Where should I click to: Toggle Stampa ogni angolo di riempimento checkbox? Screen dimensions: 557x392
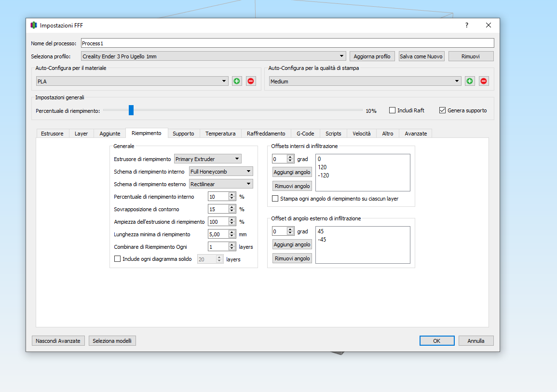tap(275, 199)
